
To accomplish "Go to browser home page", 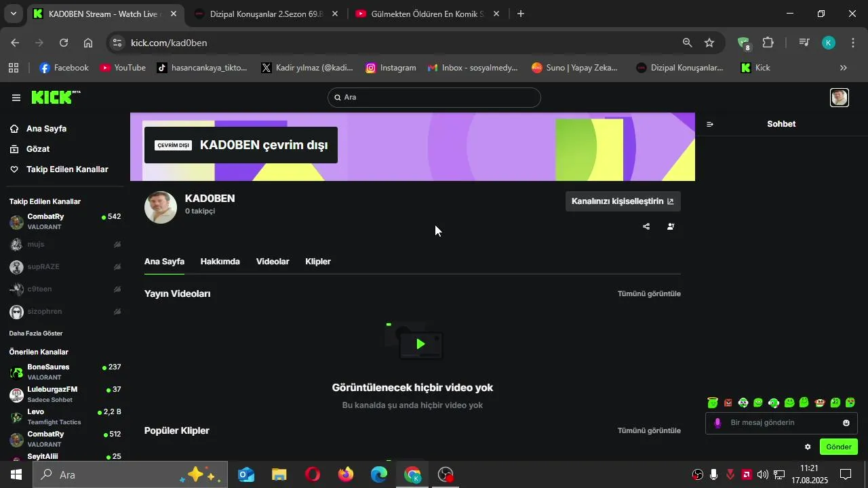I will click(x=88, y=43).
